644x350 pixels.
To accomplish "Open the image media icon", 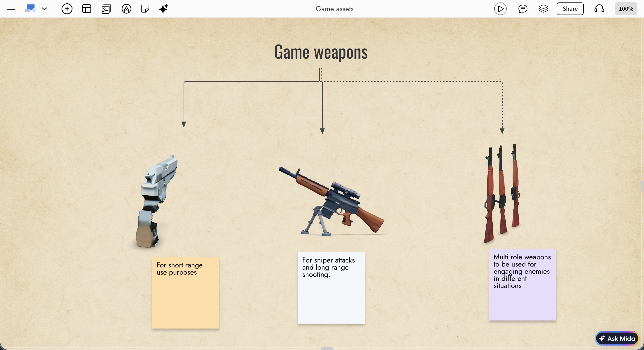I will [106, 9].
